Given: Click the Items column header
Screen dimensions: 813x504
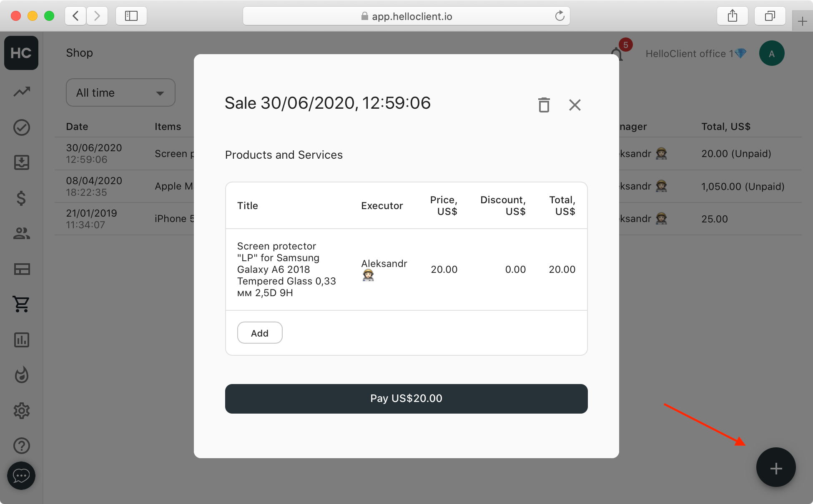Looking at the screenshot, I should [168, 127].
